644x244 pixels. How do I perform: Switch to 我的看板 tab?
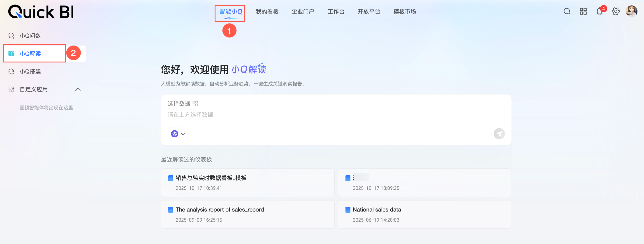[x=267, y=12]
